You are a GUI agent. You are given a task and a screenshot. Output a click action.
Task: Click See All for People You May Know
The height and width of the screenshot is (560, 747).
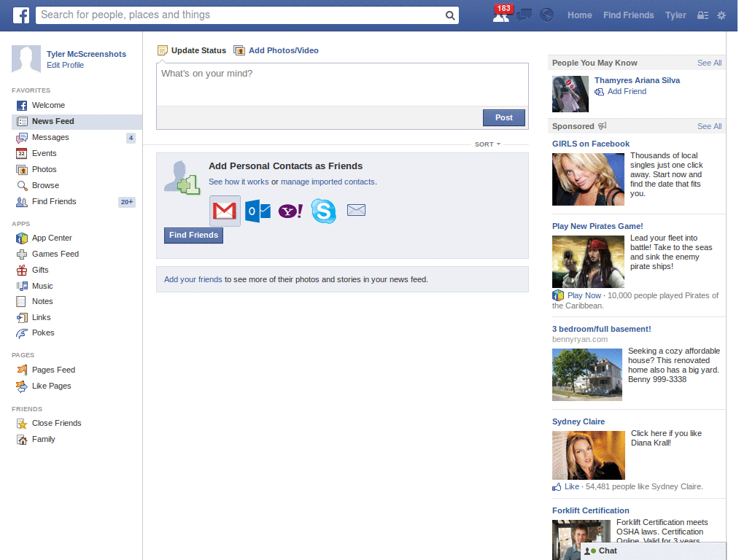coord(709,63)
